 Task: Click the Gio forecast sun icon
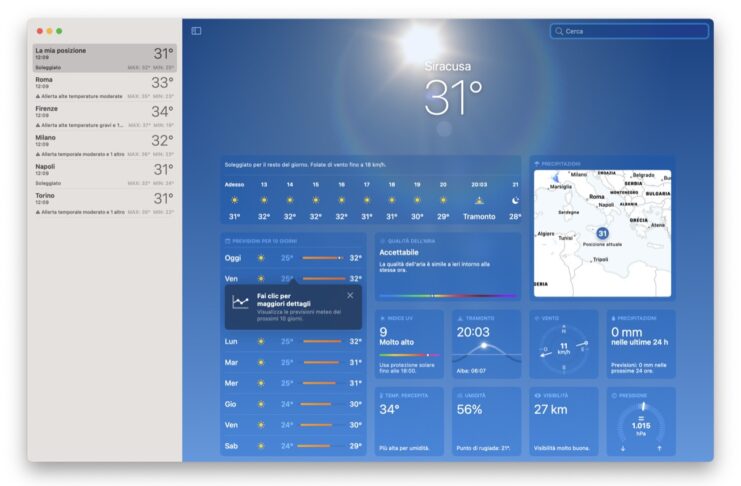click(261, 404)
